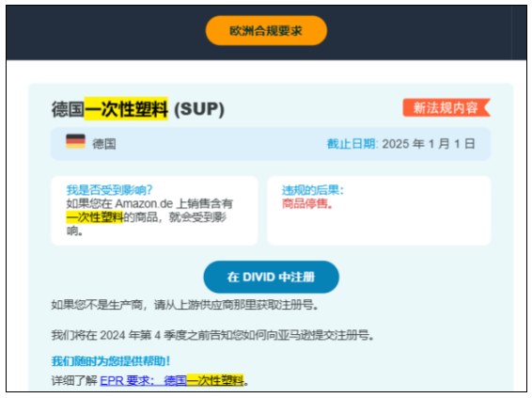The image size is (532, 398).
Task: Click the 德国 country label beside flag
Action: pyautogui.click(x=104, y=144)
